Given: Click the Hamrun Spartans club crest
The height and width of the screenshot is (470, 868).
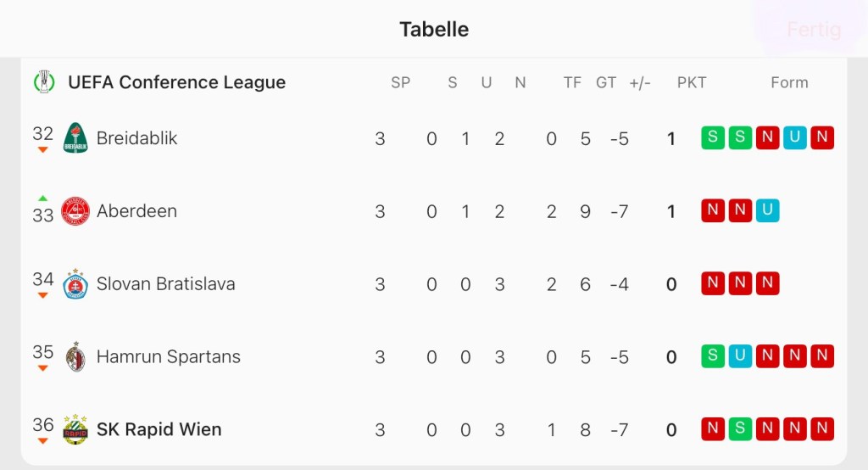Looking at the screenshot, I should click(x=75, y=357).
